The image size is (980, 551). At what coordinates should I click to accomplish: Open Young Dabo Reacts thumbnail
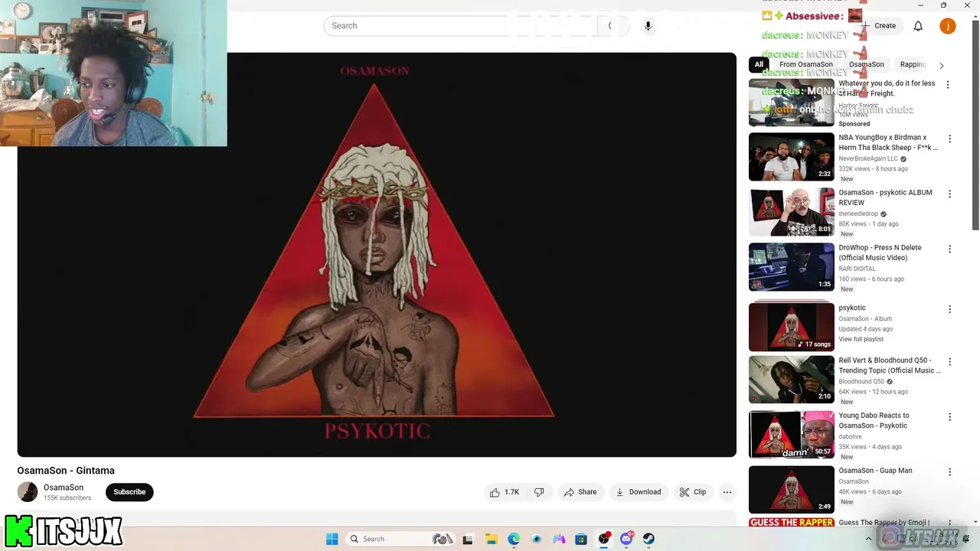(791, 435)
